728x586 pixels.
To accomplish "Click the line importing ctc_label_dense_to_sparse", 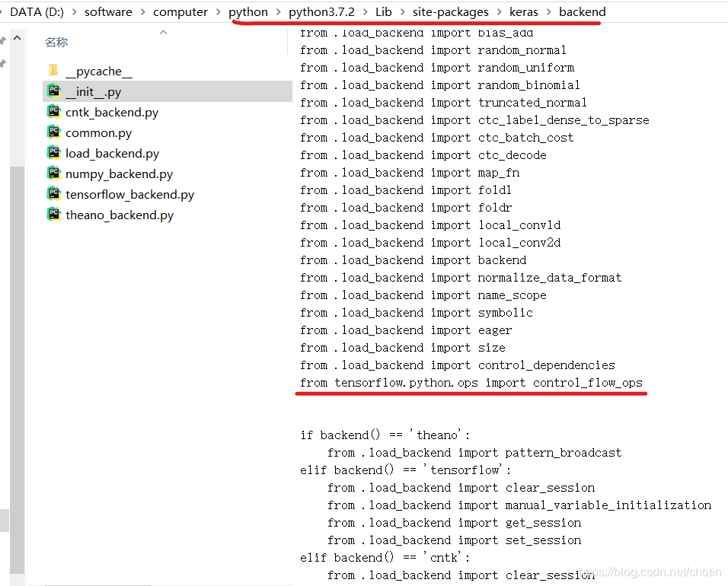I will click(474, 120).
